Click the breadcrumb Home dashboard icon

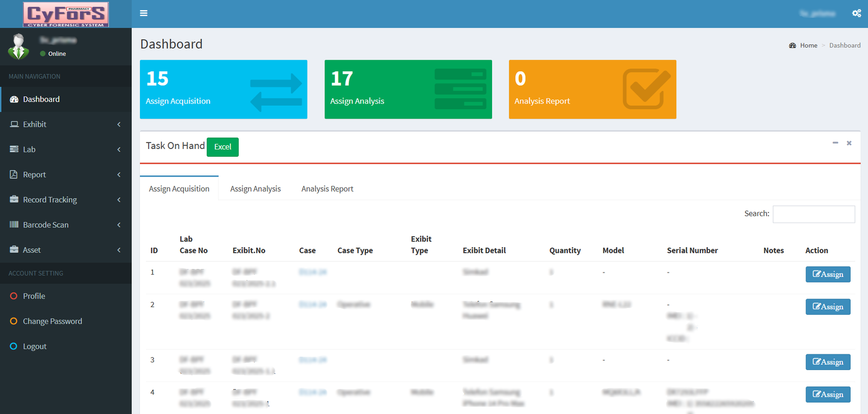(x=793, y=46)
